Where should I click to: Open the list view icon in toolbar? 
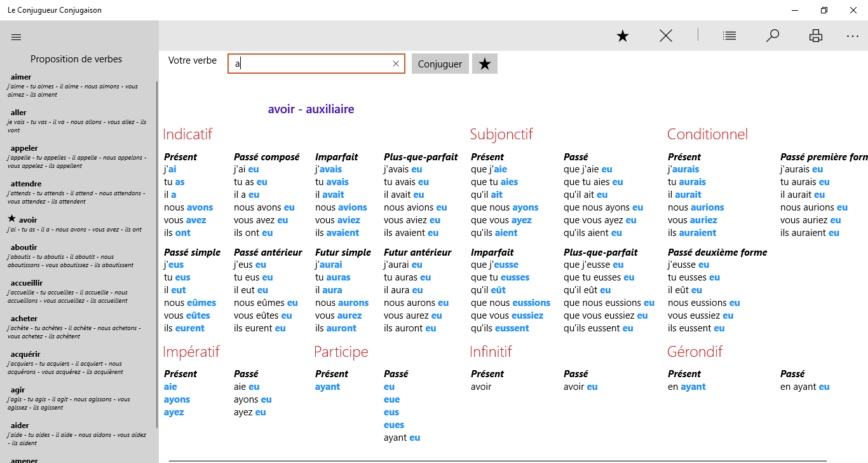(729, 36)
